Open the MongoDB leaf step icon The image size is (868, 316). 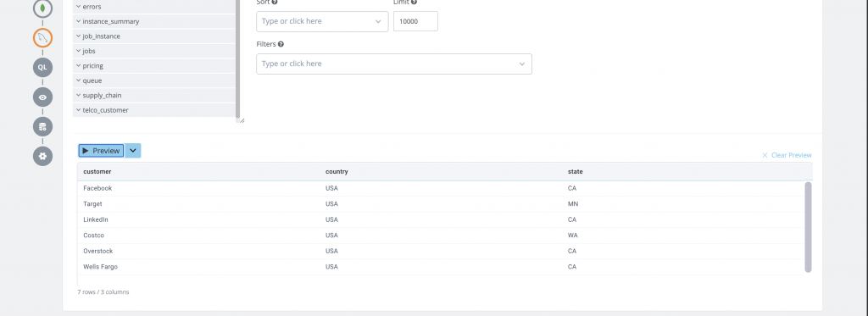[x=42, y=8]
